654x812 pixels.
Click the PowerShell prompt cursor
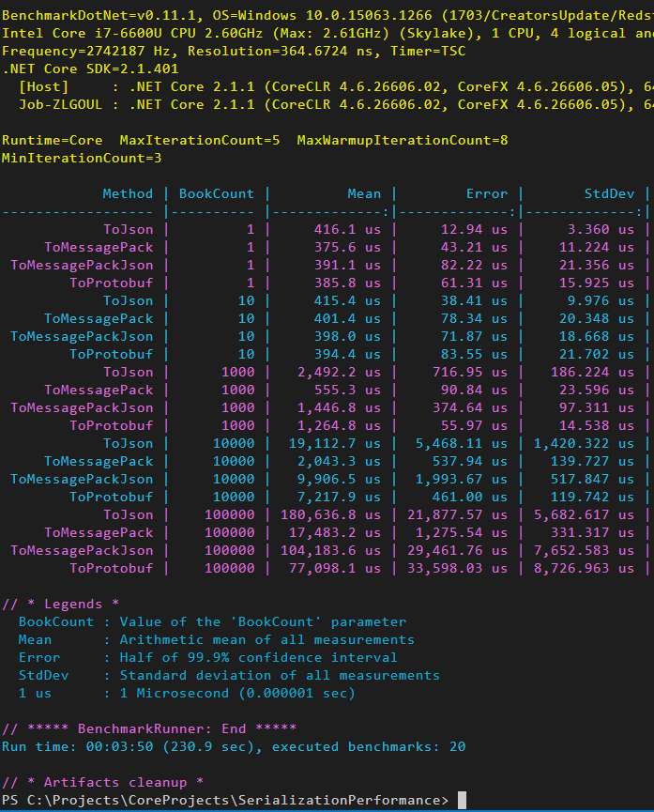(462, 800)
